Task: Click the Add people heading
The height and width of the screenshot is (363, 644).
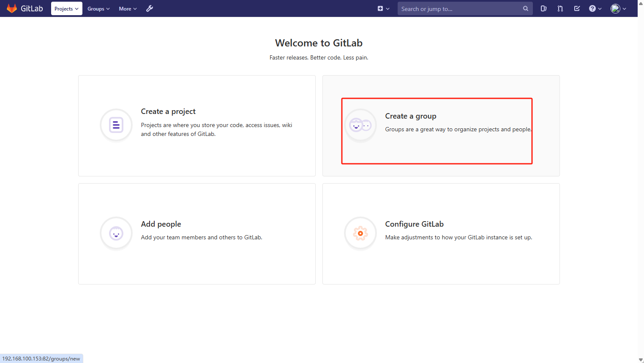Action: click(161, 224)
